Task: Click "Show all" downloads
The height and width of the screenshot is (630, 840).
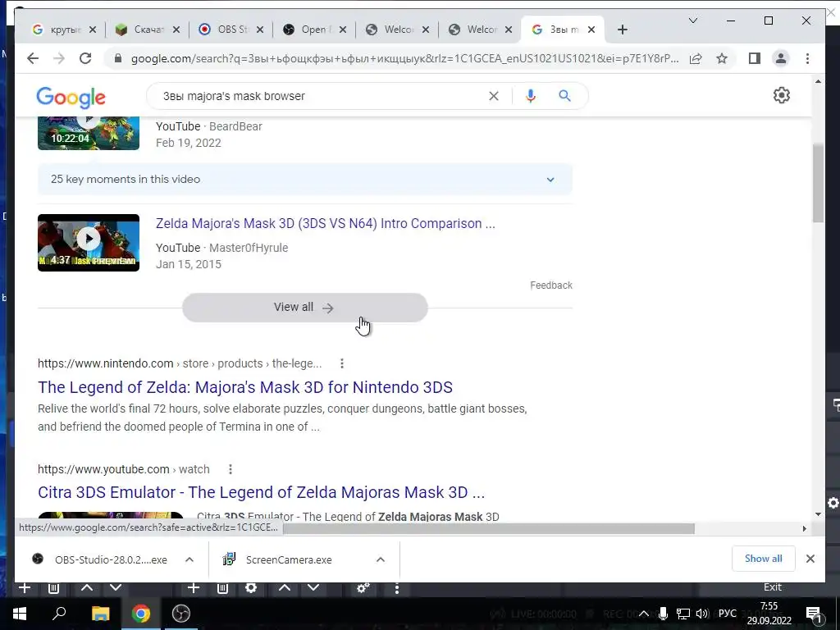Action: coord(764,559)
